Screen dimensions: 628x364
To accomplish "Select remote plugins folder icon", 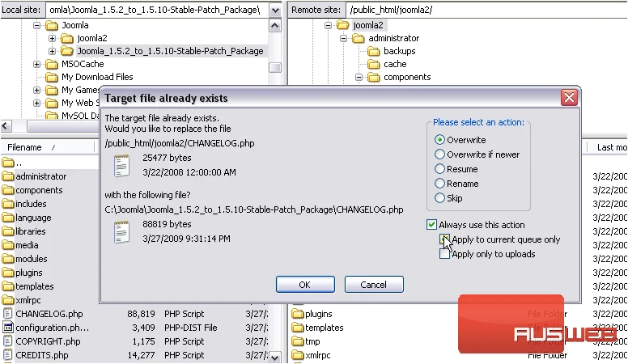I will (x=298, y=314).
